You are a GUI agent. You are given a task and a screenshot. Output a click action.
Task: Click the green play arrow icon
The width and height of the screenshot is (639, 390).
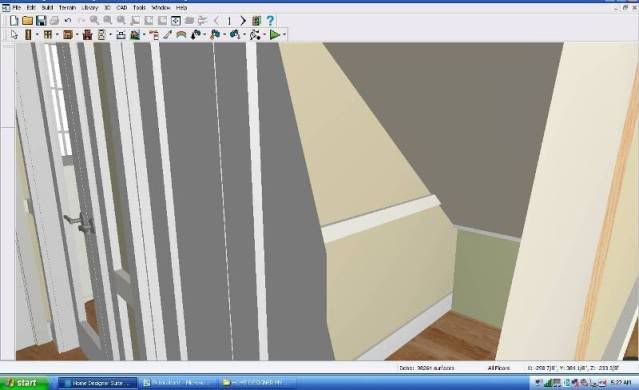pos(275,35)
